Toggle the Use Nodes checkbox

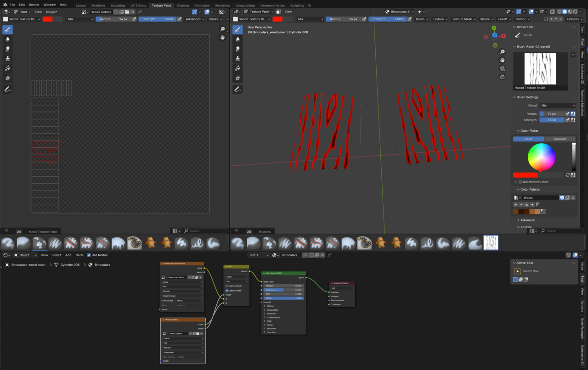[x=89, y=255]
